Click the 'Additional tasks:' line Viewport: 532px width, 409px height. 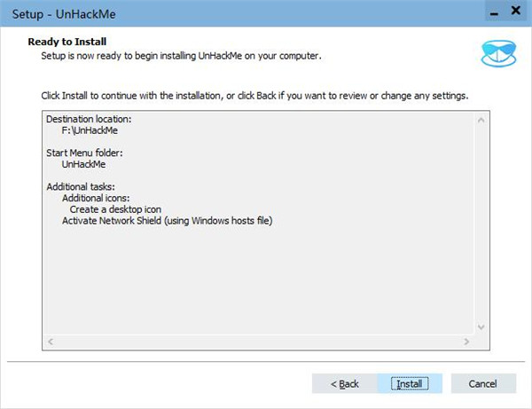click(81, 187)
